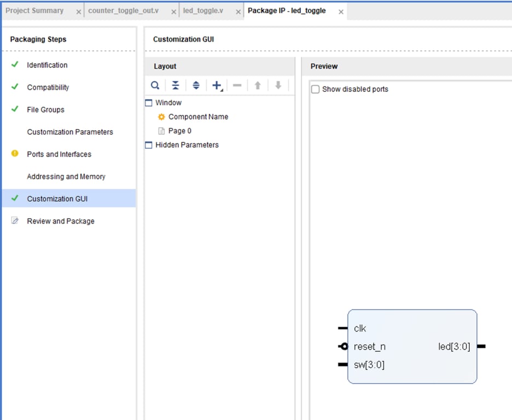The width and height of the screenshot is (512, 420).
Task: Select the Package IP - led_toggle tab
Action: pos(287,11)
